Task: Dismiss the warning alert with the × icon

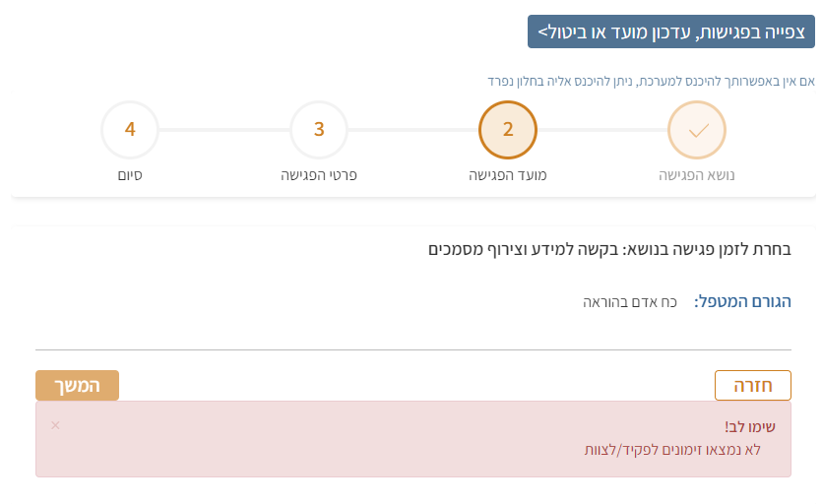Action: (55, 425)
